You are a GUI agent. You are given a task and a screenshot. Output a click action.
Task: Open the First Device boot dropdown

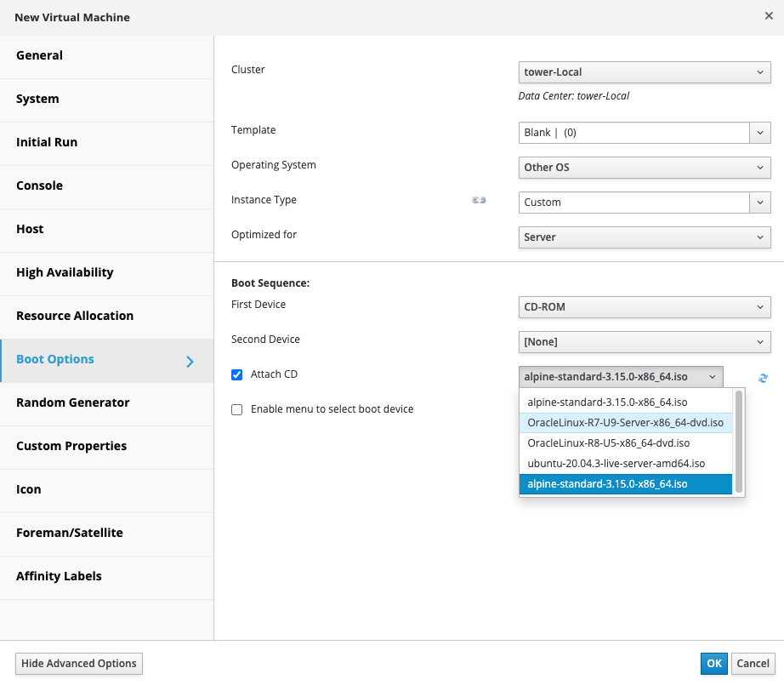[x=644, y=307]
